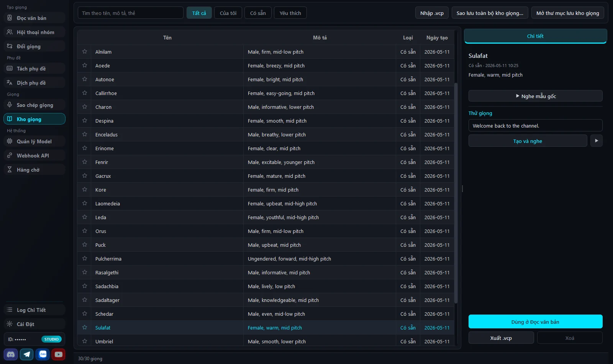This screenshot has width=613, height=364.
Task: Open Discord link icon
Action: (11, 354)
